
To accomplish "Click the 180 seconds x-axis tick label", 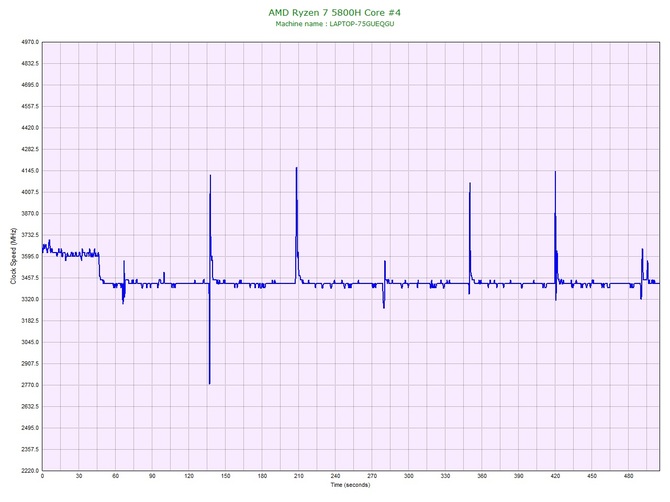I will click(x=262, y=476).
